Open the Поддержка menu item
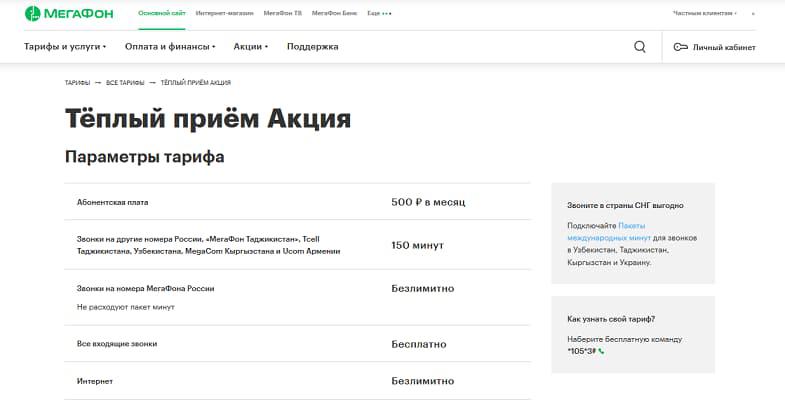The image size is (785, 411). [312, 47]
